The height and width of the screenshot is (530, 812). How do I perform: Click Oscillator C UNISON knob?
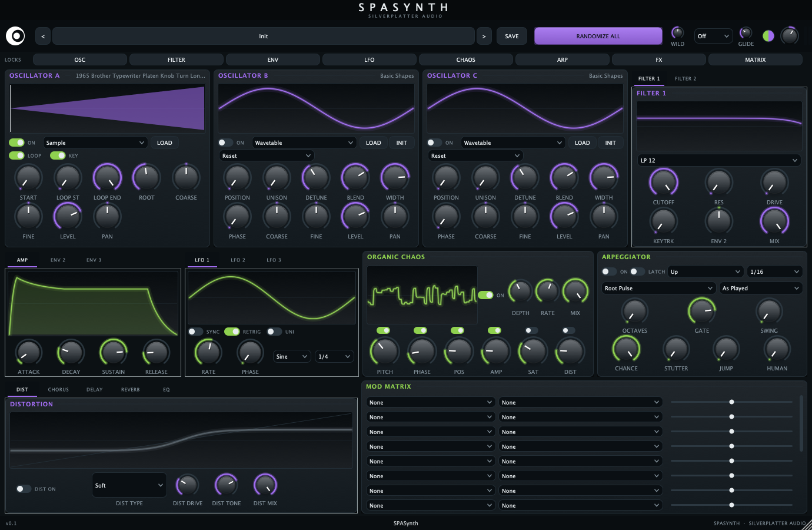click(x=485, y=177)
